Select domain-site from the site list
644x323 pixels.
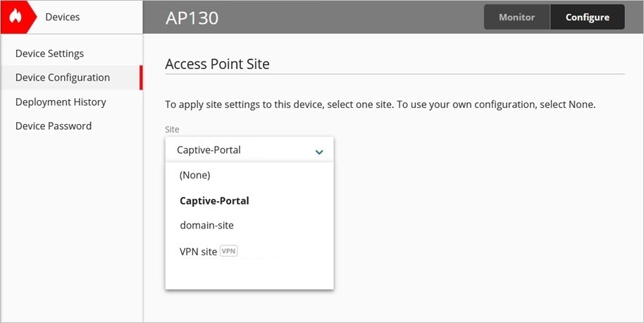click(x=206, y=226)
